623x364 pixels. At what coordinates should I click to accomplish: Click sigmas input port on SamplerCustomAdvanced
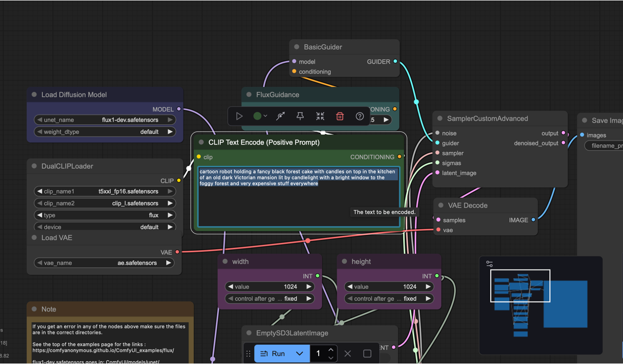[x=437, y=163]
